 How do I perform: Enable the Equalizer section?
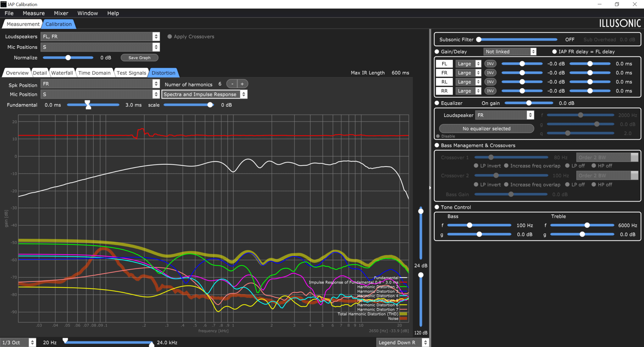[x=437, y=103]
